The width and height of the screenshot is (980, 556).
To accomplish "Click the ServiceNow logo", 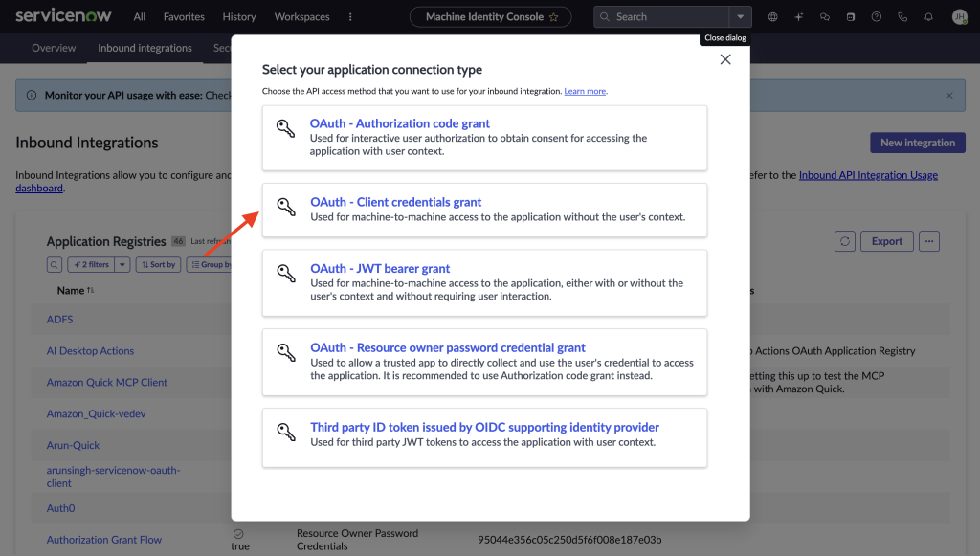I will point(63,15).
